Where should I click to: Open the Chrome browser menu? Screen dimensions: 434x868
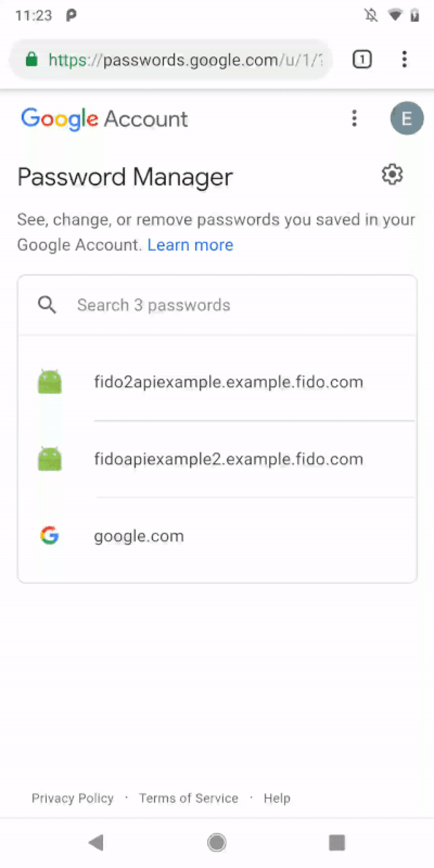(x=404, y=59)
